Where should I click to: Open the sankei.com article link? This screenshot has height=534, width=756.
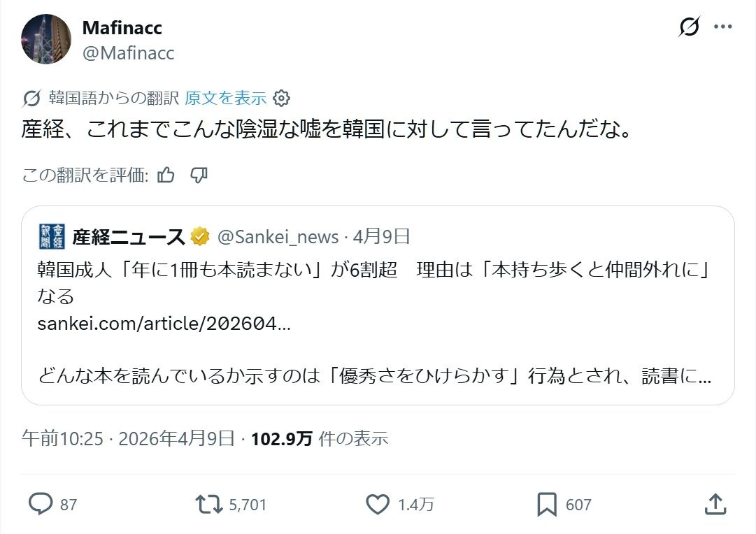pyautogui.click(x=164, y=324)
